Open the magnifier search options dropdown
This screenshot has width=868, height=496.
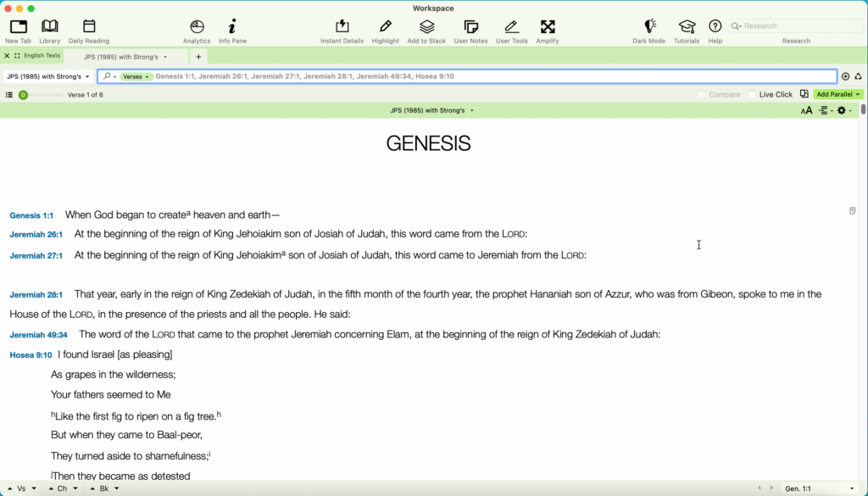coord(109,76)
